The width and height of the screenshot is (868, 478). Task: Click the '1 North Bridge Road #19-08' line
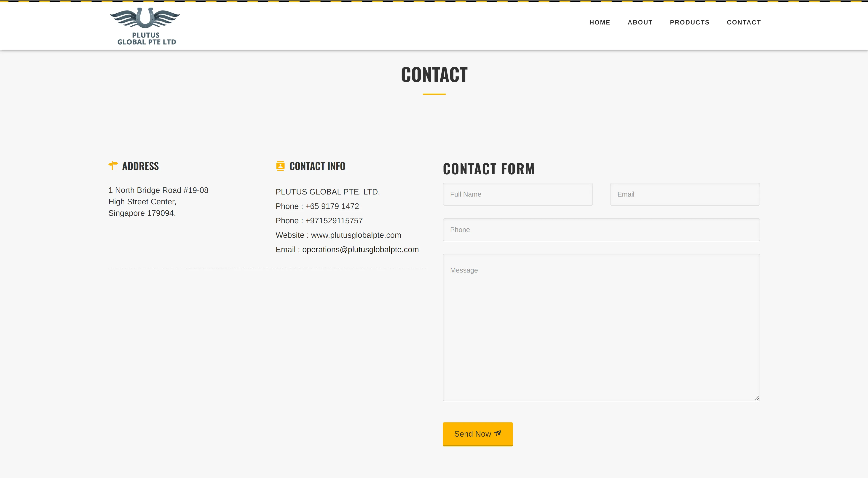(158, 190)
